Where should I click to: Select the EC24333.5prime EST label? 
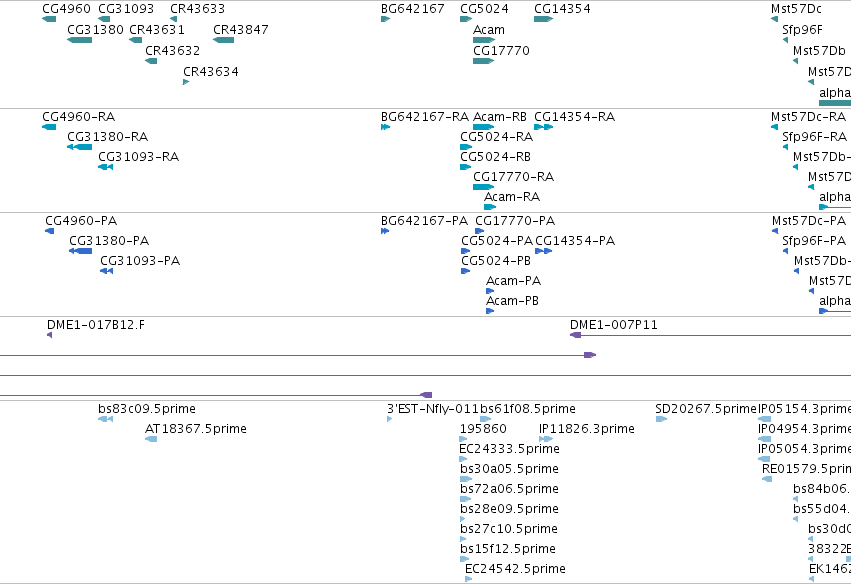coord(509,449)
